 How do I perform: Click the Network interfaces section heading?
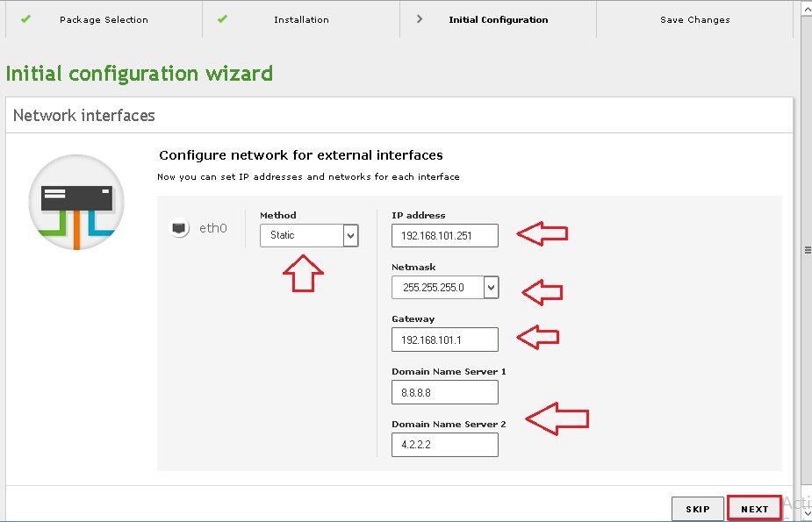84,116
